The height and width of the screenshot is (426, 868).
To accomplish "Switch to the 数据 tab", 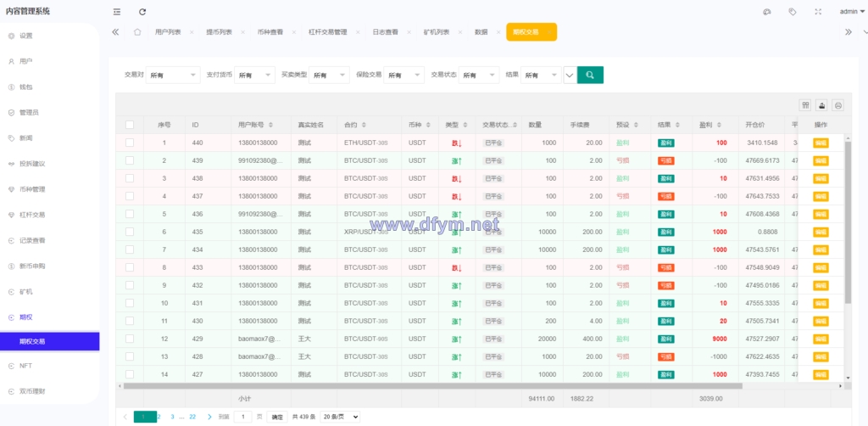I will (481, 32).
